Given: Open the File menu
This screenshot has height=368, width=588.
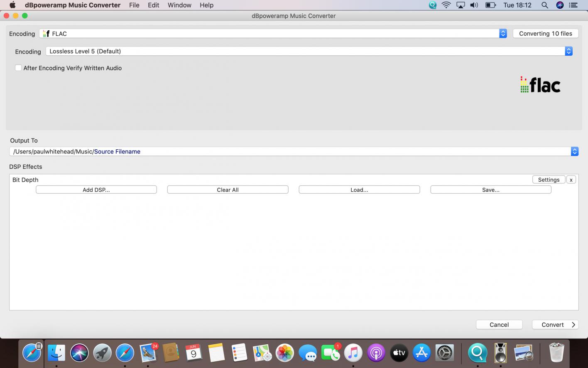Looking at the screenshot, I should pos(134,5).
